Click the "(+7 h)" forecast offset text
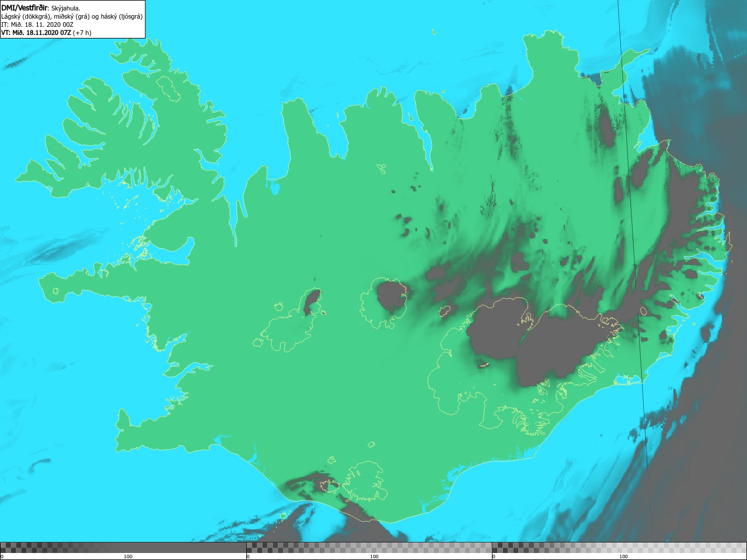 82,33
